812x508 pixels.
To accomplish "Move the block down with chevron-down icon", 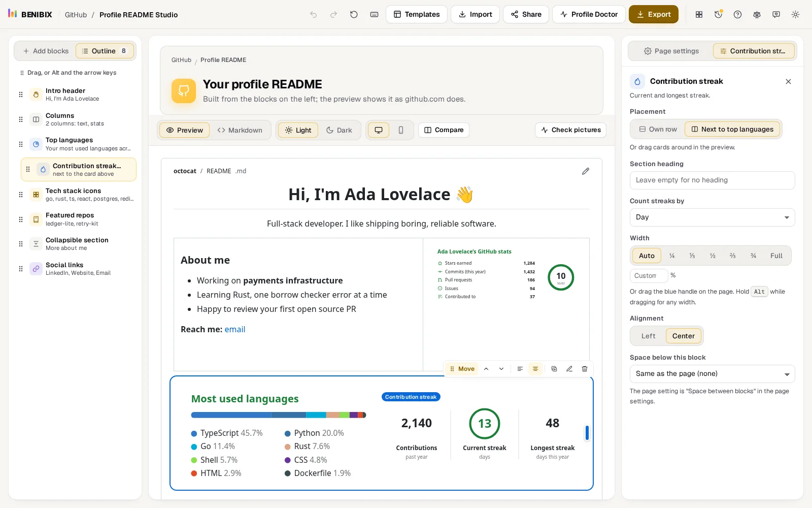I will pyautogui.click(x=501, y=369).
